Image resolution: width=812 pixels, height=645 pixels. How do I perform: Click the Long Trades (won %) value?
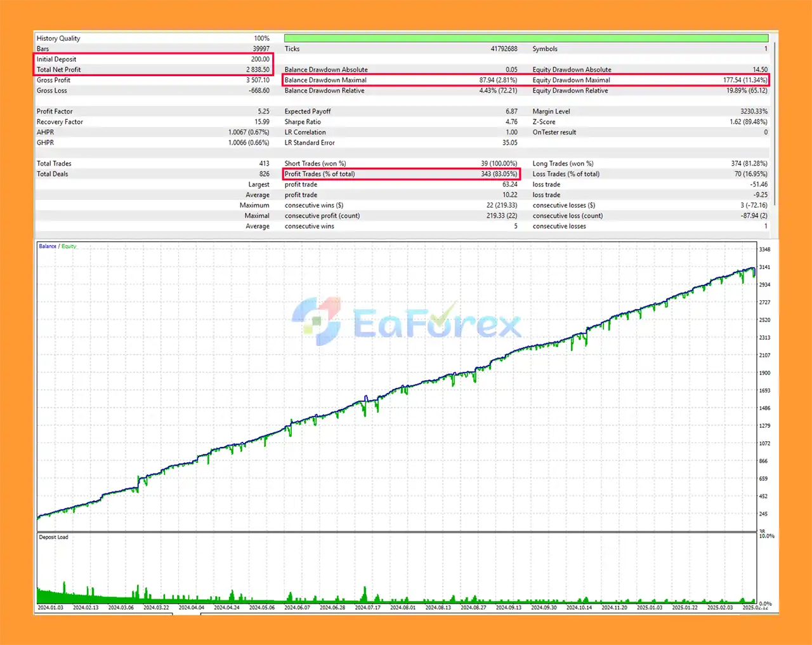point(749,164)
